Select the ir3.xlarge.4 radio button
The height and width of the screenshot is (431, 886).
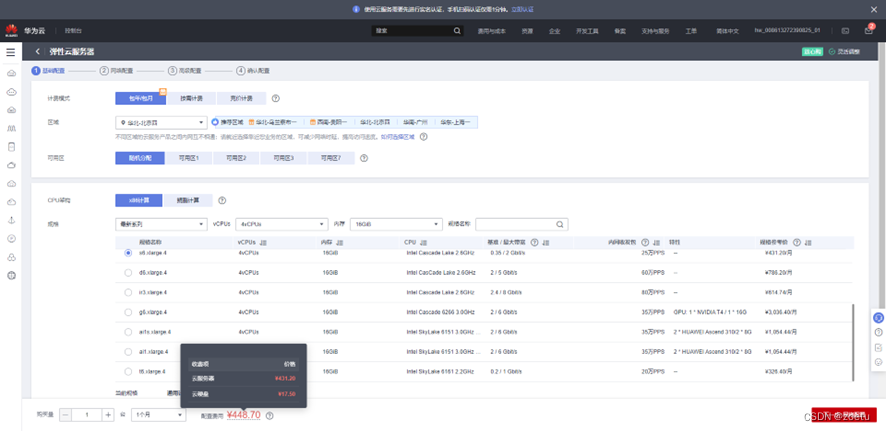coord(128,293)
